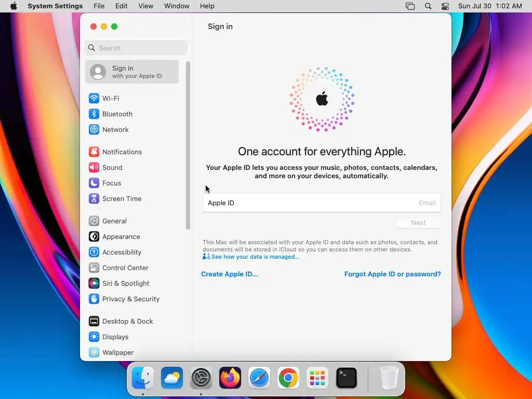Click the green full-screen window button
532x399 pixels.
pyautogui.click(x=114, y=26)
